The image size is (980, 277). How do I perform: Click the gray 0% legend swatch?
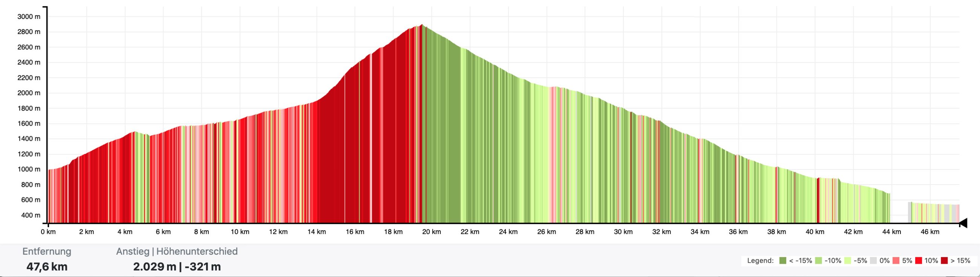point(873,261)
